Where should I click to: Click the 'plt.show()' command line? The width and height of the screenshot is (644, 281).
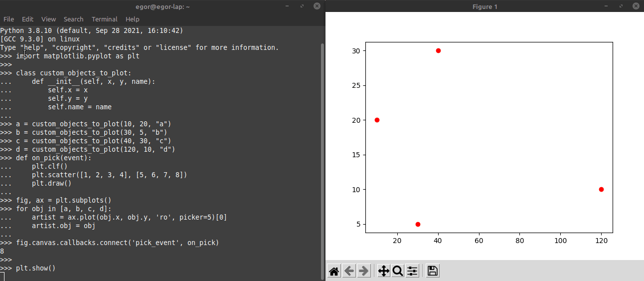click(x=28, y=268)
